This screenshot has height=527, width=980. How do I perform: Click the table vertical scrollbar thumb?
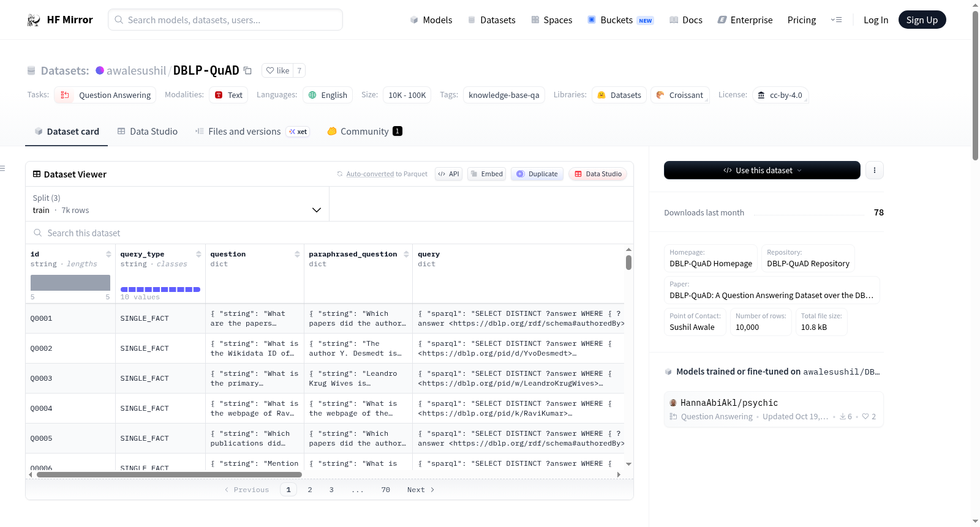coord(628,263)
